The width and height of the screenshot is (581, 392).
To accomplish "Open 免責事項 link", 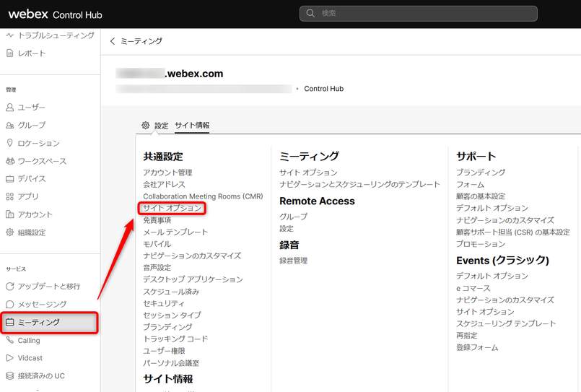I will pyautogui.click(x=157, y=220).
